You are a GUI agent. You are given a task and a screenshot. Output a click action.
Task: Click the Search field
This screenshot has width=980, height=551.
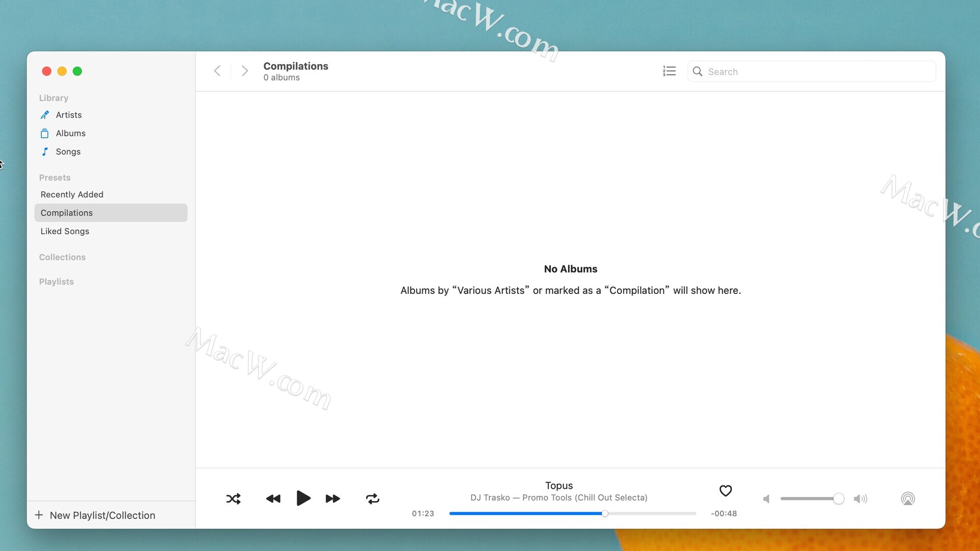pyautogui.click(x=812, y=71)
